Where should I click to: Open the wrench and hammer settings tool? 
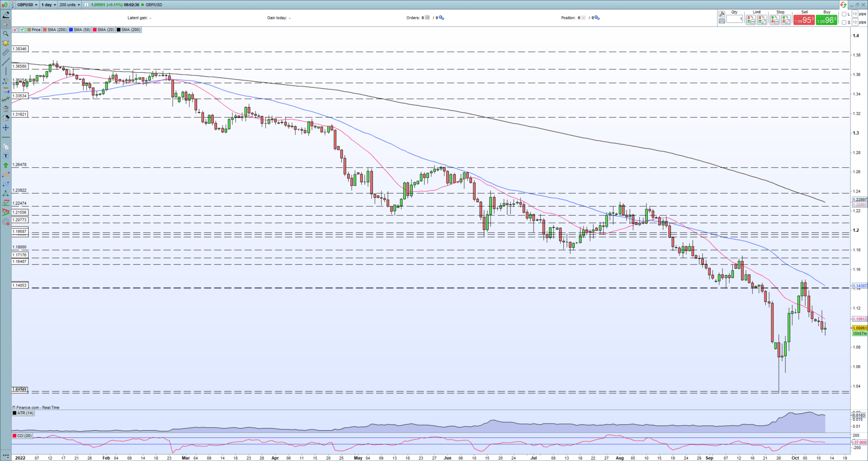click(x=6, y=118)
